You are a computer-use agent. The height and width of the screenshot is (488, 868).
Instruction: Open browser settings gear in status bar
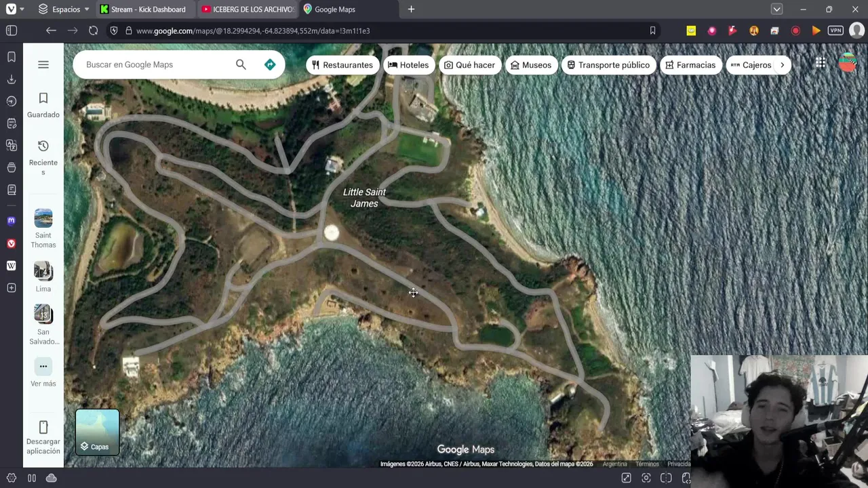pyautogui.click(x=12, y=478)
